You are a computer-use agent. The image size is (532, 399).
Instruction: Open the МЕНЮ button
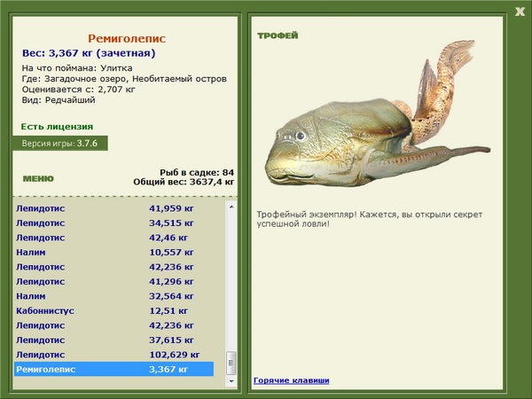coord(38,178)
